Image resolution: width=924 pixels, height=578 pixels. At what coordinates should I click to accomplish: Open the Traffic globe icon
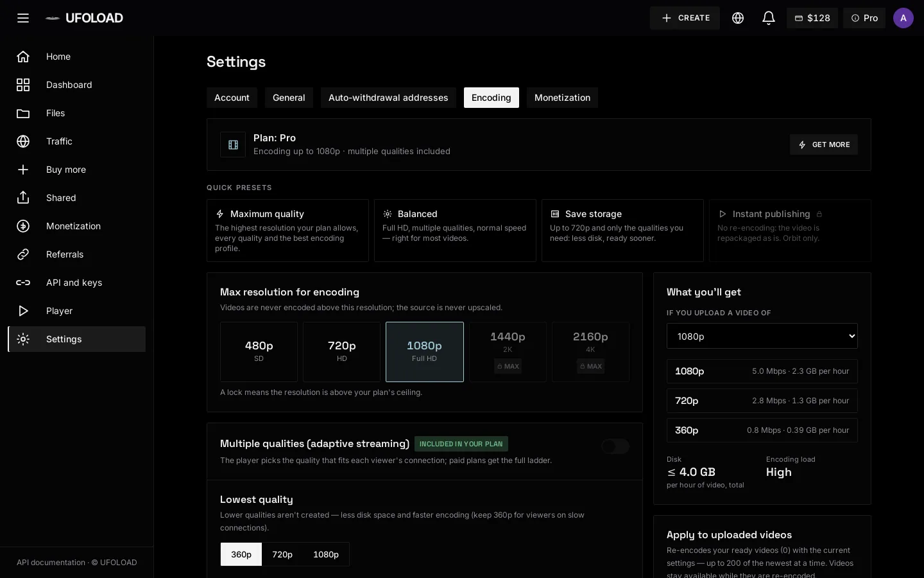tap(23, 141)
